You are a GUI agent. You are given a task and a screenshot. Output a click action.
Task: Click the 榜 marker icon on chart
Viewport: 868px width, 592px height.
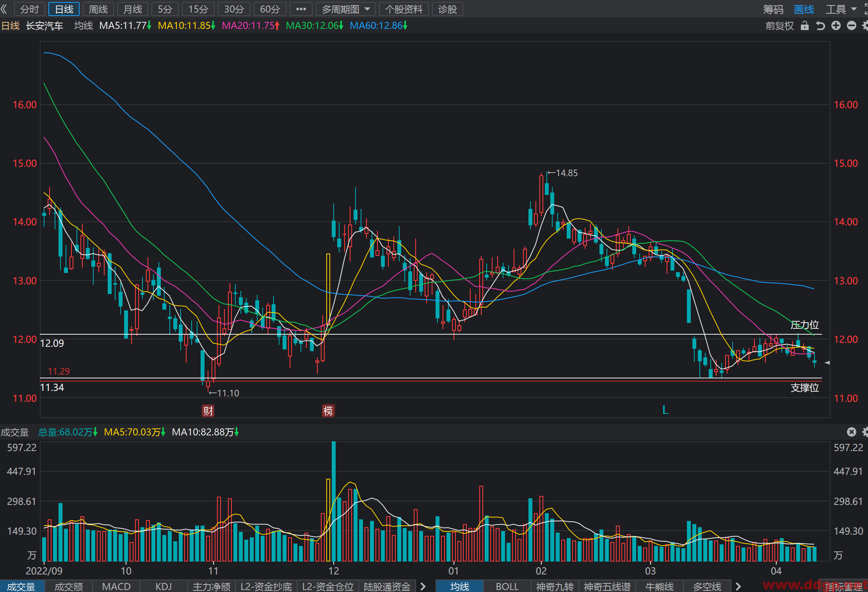(328, 410)
